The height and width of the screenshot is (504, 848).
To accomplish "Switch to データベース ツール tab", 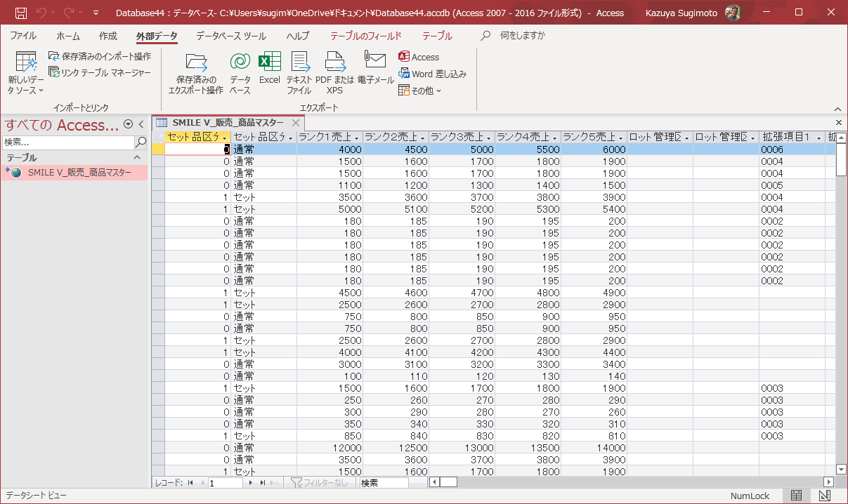I will (230, 36).
